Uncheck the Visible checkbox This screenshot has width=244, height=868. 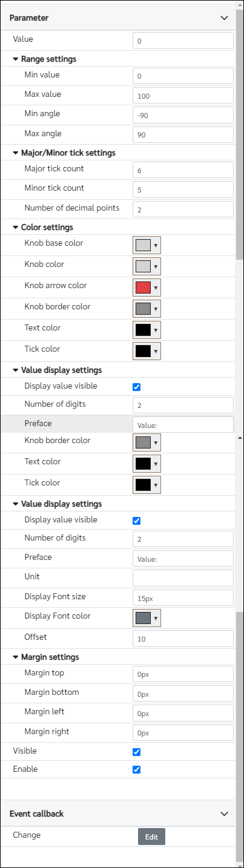pos(136,752)
